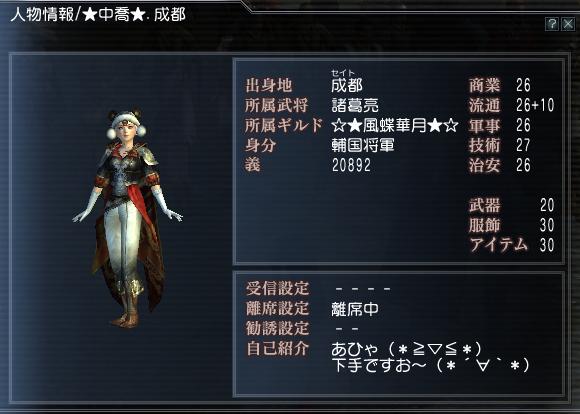580x414 pixels.
Task: Click the 軍事 stat label
Action: pyautogui.click(x=485, y=126)
